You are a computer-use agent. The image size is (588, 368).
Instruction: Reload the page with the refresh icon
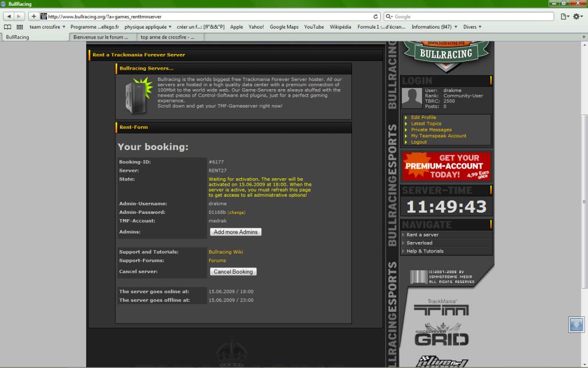tap(376, 17)
